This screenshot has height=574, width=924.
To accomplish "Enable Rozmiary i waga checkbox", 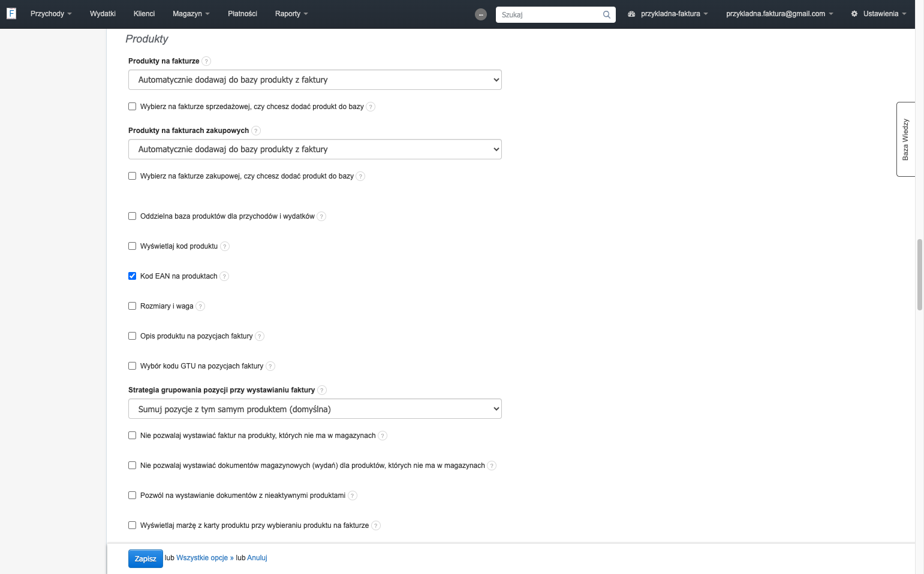I will click(x=133, y=306).
